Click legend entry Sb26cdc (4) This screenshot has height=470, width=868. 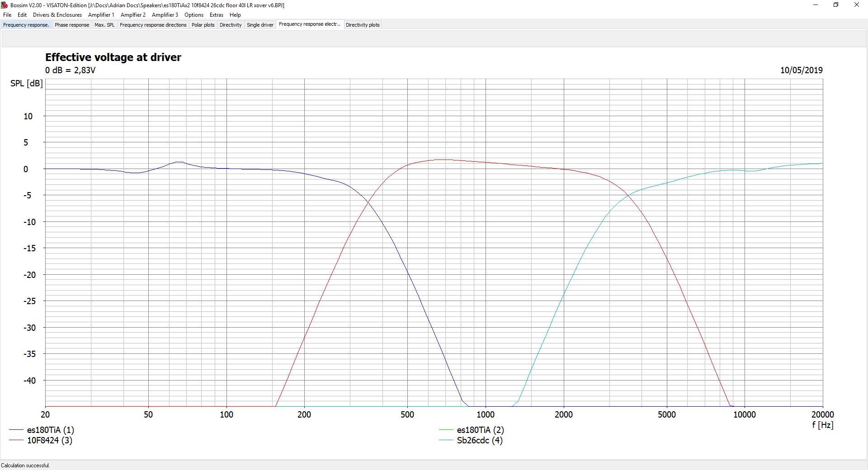[480, 440]
